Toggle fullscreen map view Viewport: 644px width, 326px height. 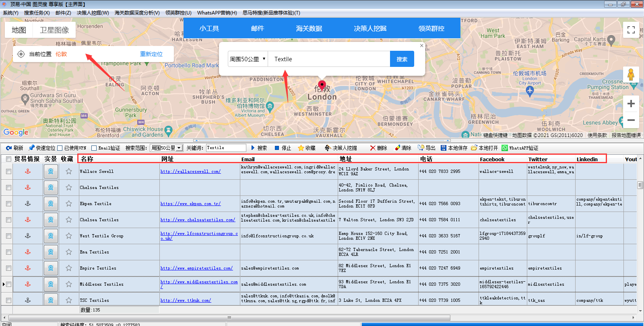coord(631,30)
